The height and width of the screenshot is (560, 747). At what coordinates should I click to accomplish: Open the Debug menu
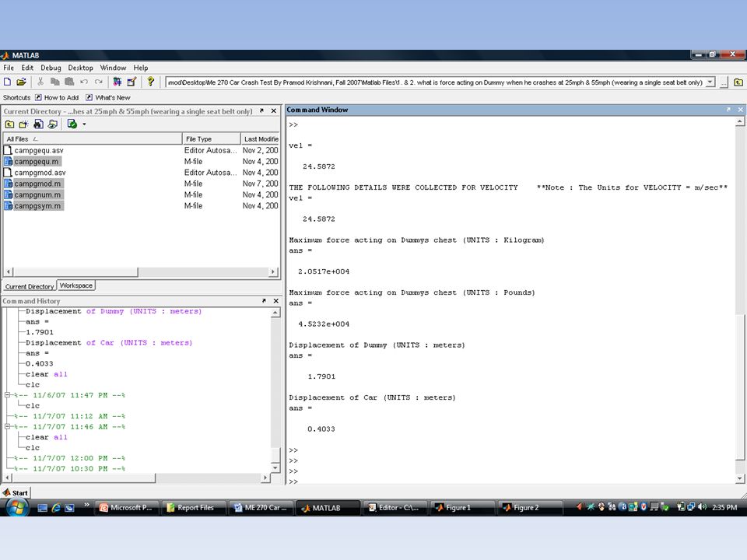[x=51, y=68]
